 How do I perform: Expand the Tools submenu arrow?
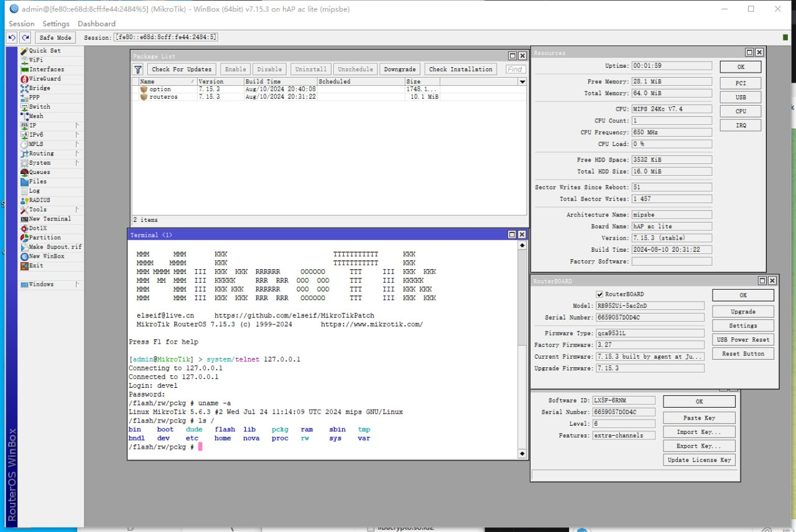click(x=78, y=209)
